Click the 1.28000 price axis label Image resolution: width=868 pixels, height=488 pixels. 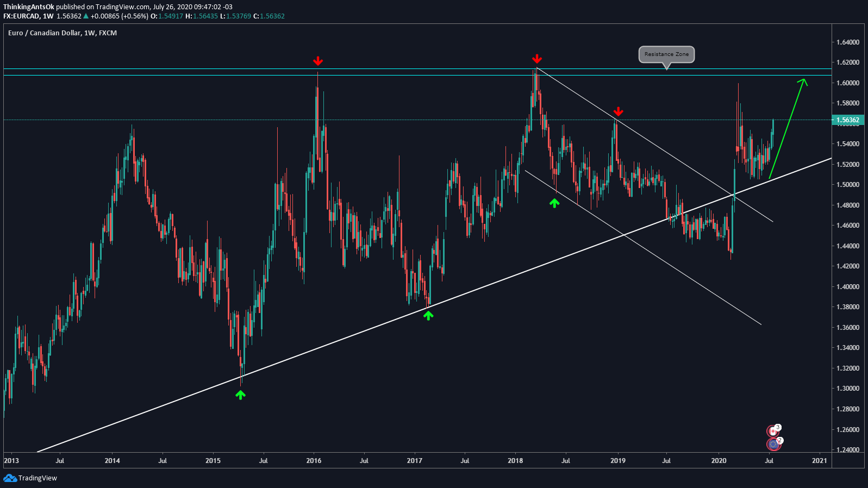tap(848, 409)
